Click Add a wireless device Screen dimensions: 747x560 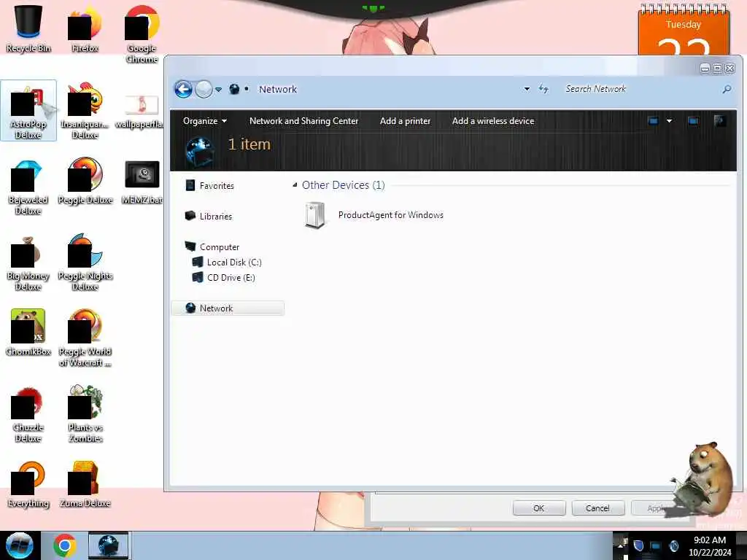click(493, 121)
